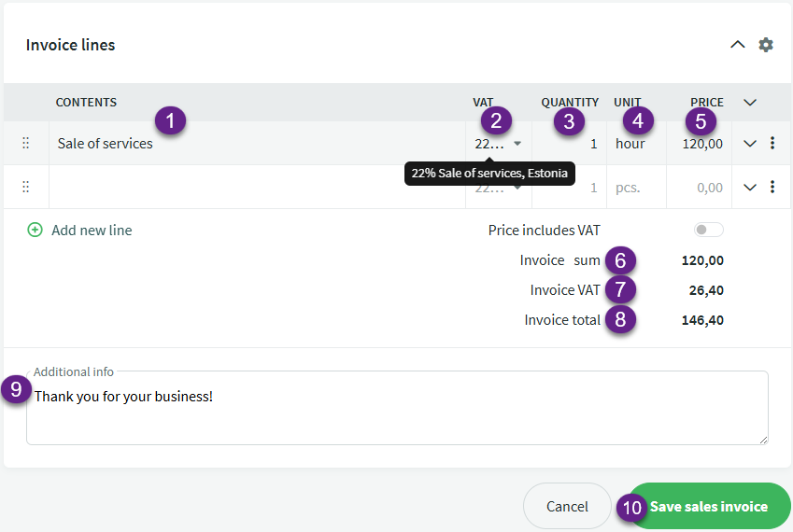
Task: Toggle the Price includes VAT switch
Action: (708, 230)
